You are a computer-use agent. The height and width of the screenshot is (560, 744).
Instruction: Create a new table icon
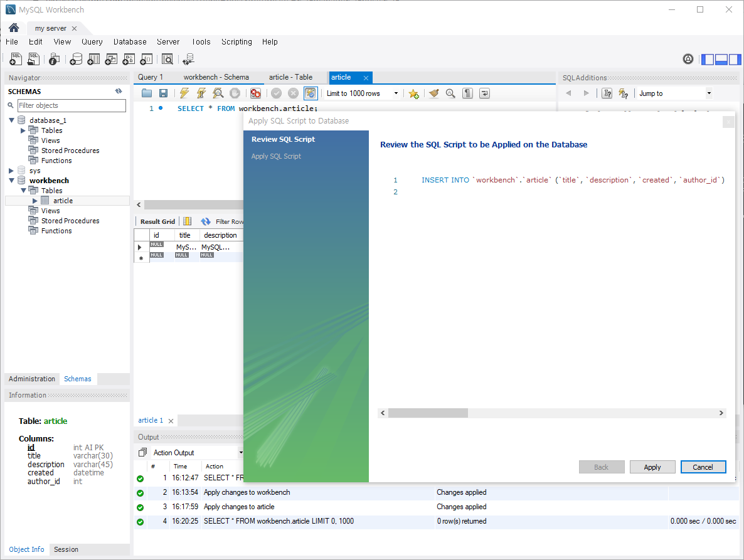pos(93,60)
